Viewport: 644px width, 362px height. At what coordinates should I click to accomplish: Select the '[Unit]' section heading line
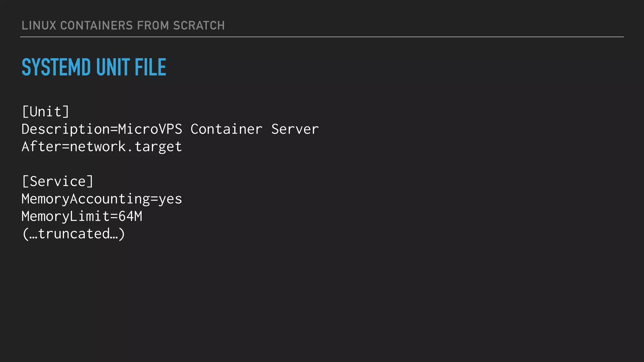[x=46, y=112]
